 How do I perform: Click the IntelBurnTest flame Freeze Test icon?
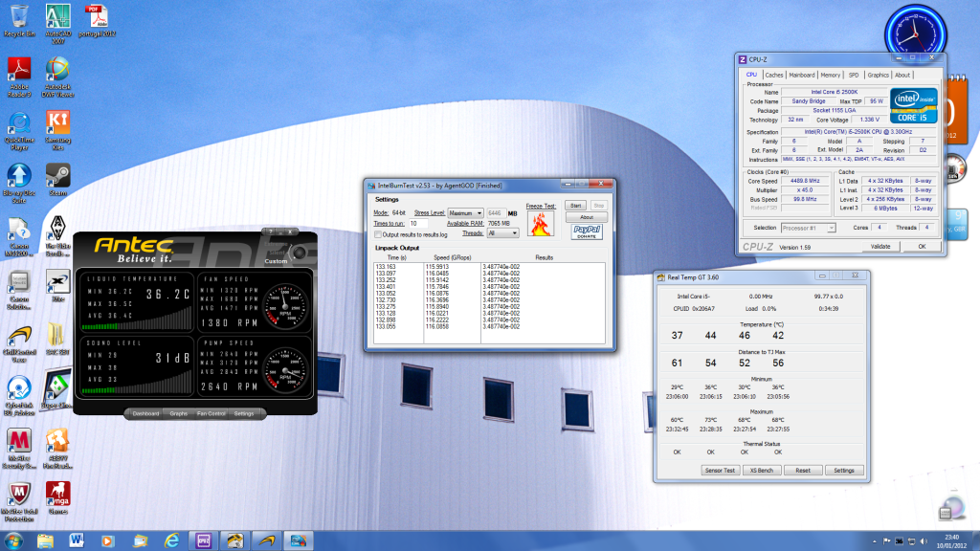(541, 224)
